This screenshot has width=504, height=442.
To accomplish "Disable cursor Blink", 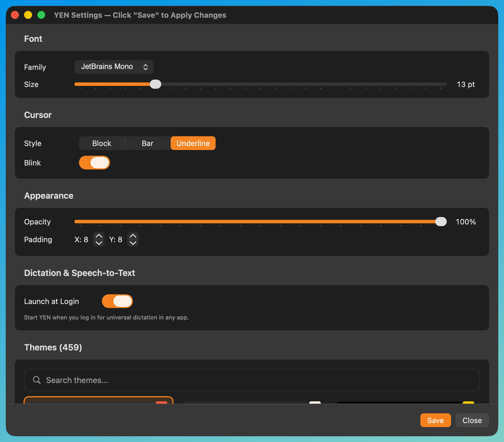I will coord(94,163).
